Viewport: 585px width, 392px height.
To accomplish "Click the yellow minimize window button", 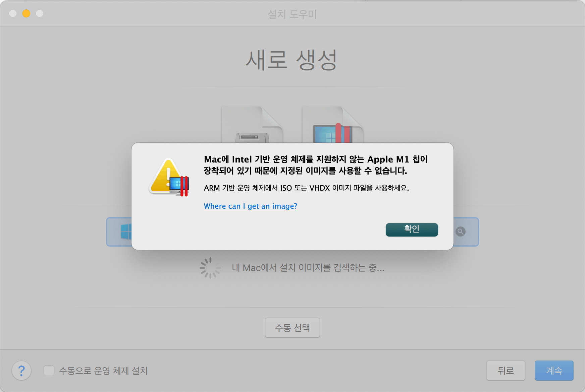I will (26, 13).
